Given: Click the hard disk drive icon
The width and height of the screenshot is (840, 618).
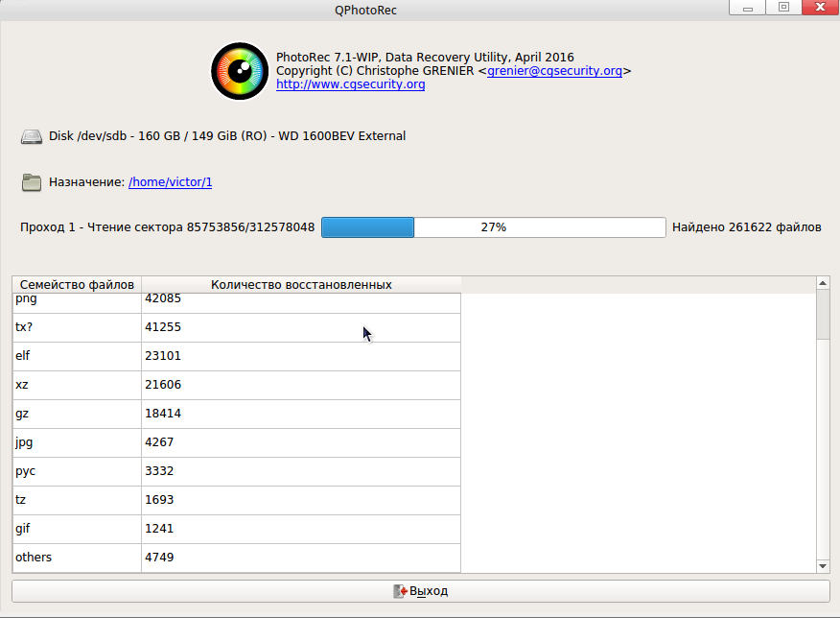Looking at the screenshot, I should click(x=32, y=136).
